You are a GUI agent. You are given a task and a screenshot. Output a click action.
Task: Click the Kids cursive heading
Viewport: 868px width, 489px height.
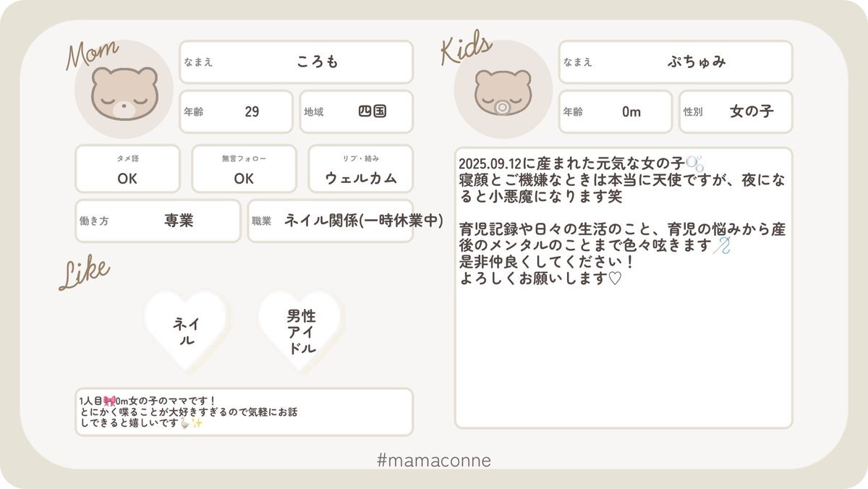[467, 50]
